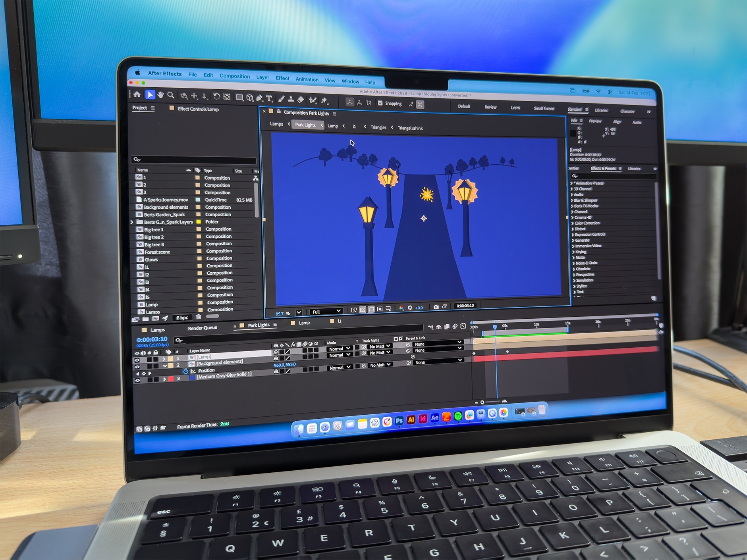The width and height of the screenshot is (747, 560).
Task: Select the Rectangle shape tool
Action: (x=239, y=97)
